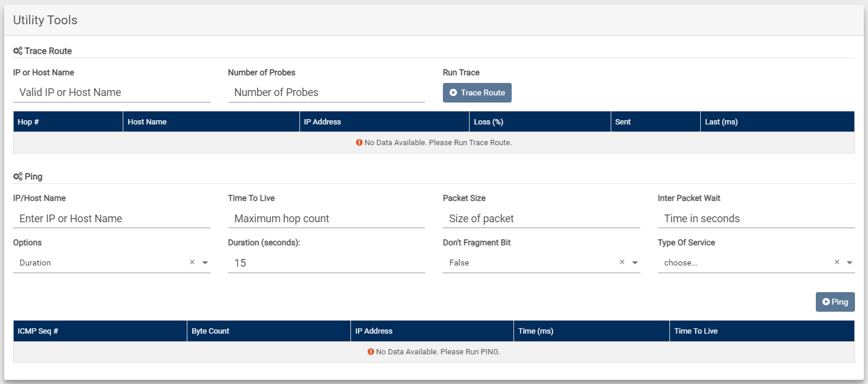Select the Enter IP or Host Name field
The width and height of the screenshot is (868, 384).
point(111,218)
